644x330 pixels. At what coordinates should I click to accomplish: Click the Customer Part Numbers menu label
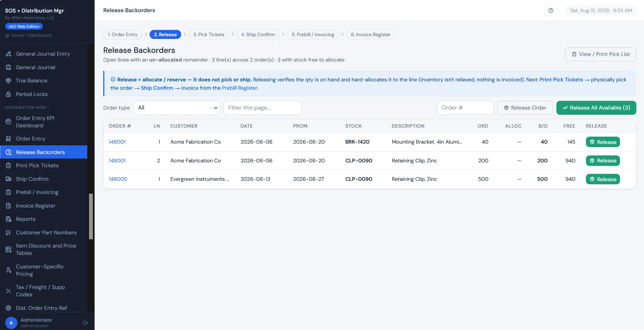(46, 233)
